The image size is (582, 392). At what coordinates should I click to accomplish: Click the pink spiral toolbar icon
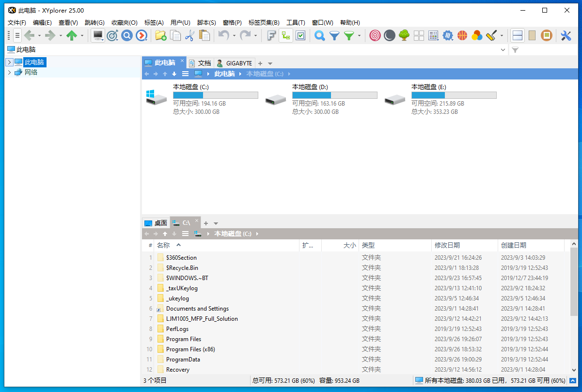375,35
